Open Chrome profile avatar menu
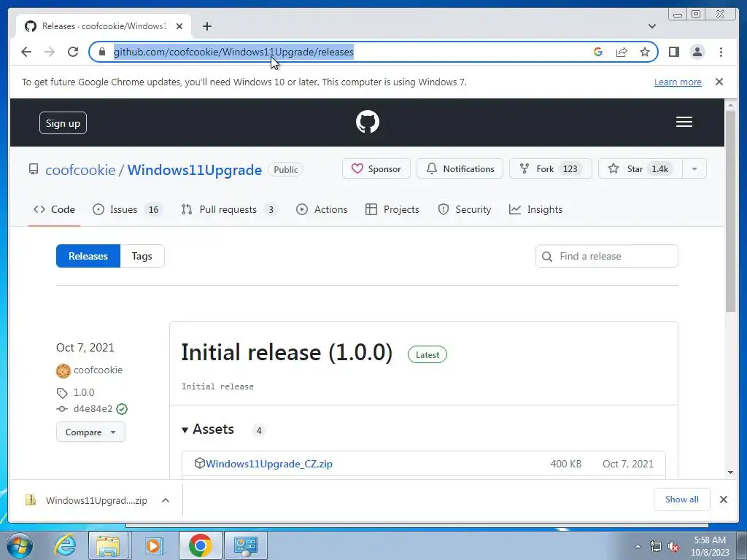747x560 pixels. pos(697,52)
